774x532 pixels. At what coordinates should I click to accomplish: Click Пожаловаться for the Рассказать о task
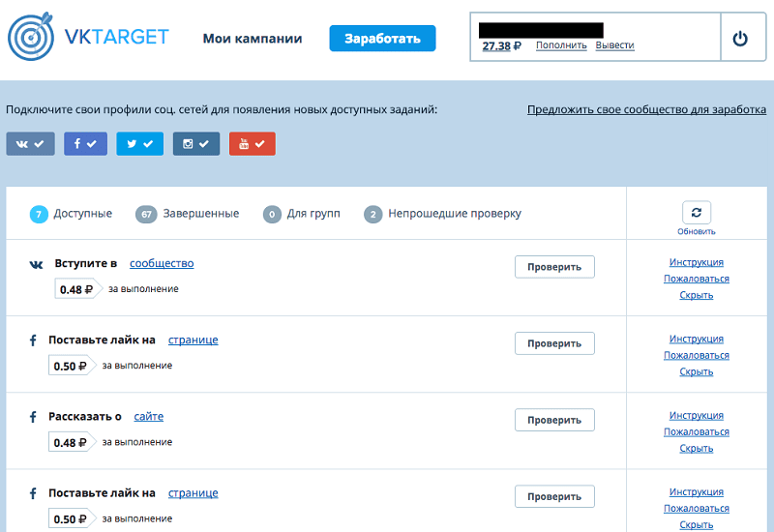(x=697, y=431)
